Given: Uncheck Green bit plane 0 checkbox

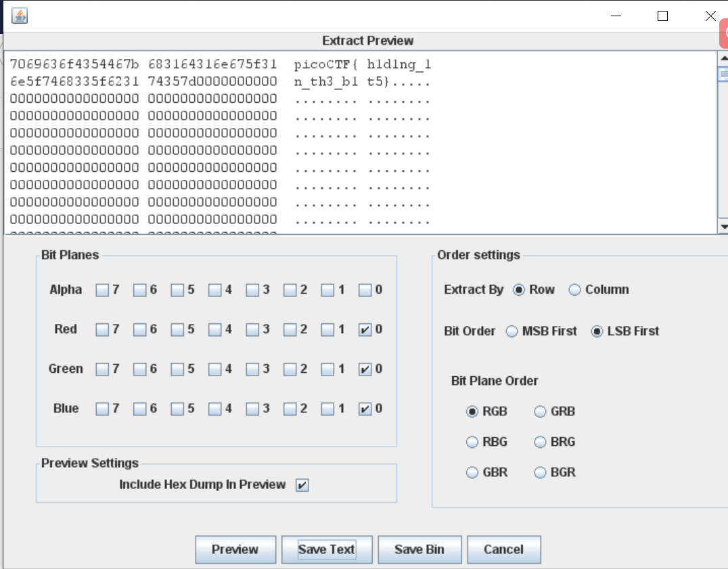Looking at the screenshot, I should tap(365, 369).
